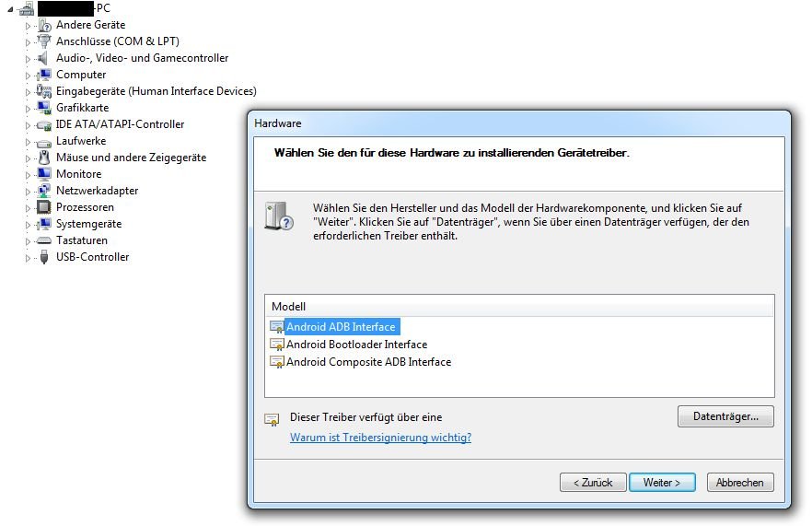Click the Weiter > button
Image resolution: width=812 pixels, height=526 pixels.
tap(662, 483)
